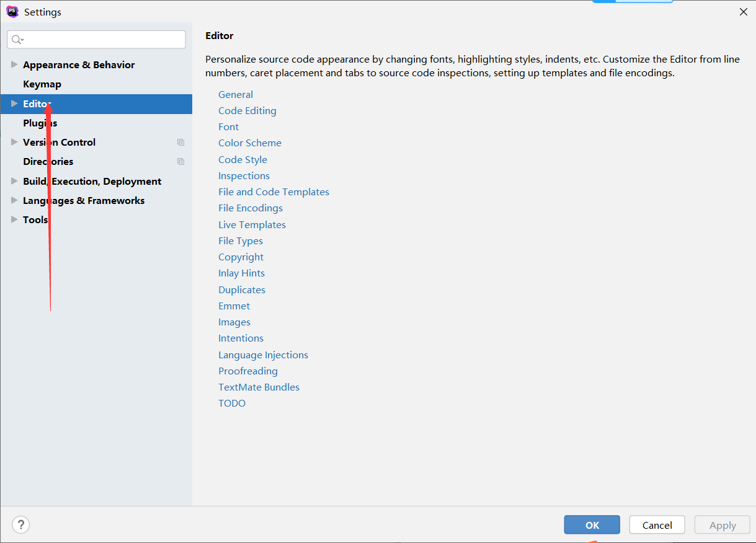This screenshot has width=756, height=543.
Task: Click the Apply button
Action: tap(723, 524)
